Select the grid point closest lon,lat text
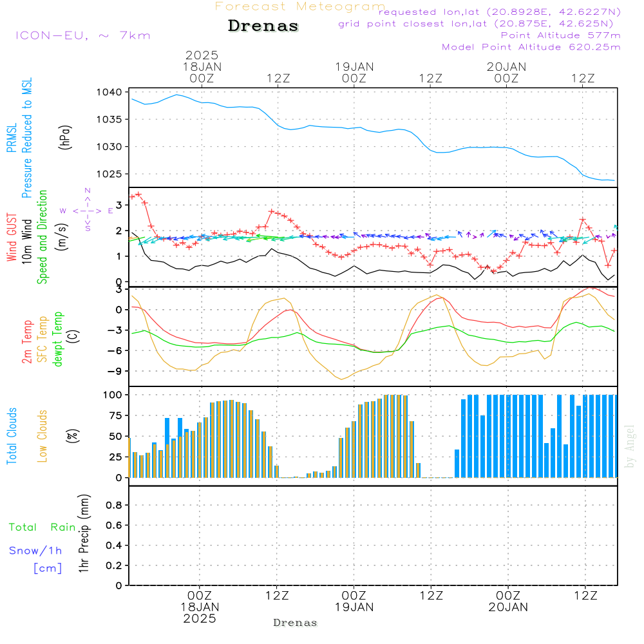The height and width of the screenshot is (644, 644). (x=480, y=24)
